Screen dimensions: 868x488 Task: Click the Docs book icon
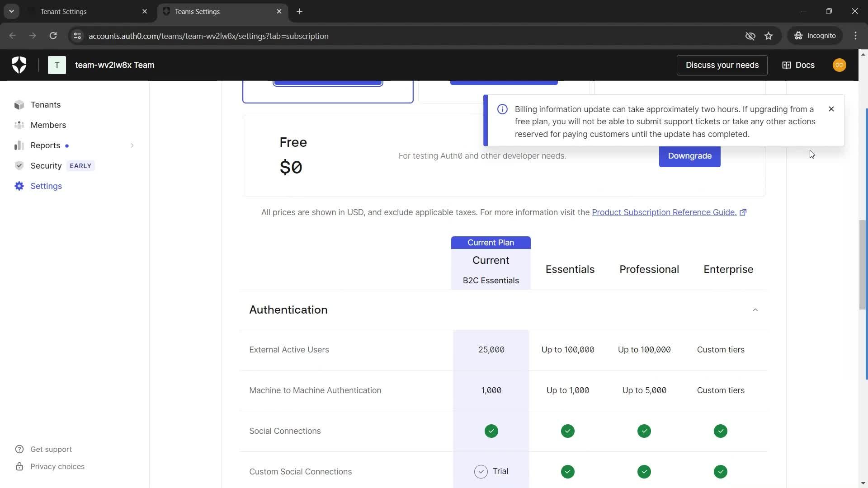(x=787, y=65)
